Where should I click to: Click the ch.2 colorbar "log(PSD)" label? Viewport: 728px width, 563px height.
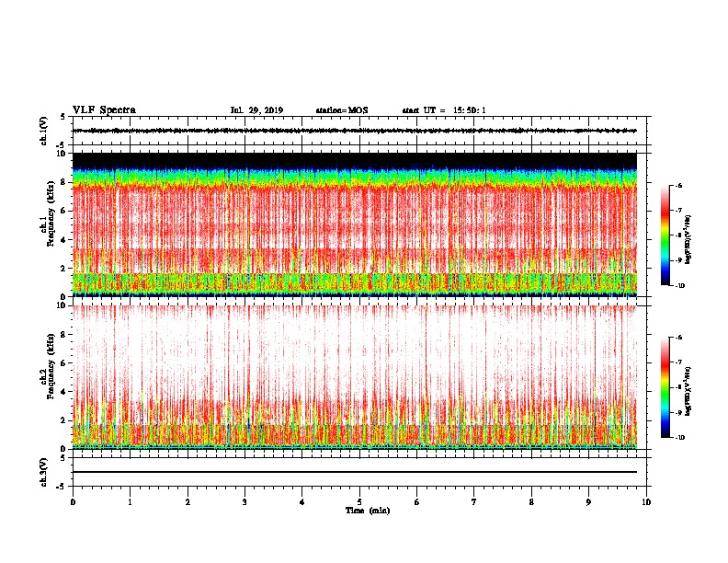click(688, 392)
